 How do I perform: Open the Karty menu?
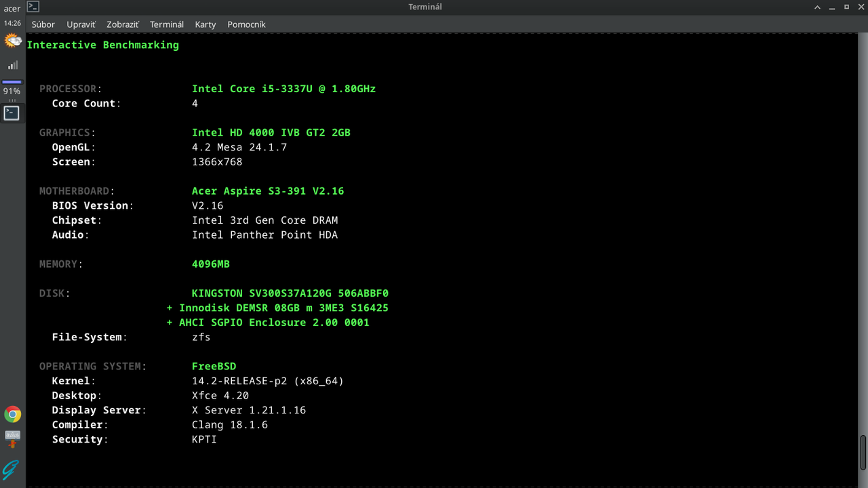(x=205, y=24)
